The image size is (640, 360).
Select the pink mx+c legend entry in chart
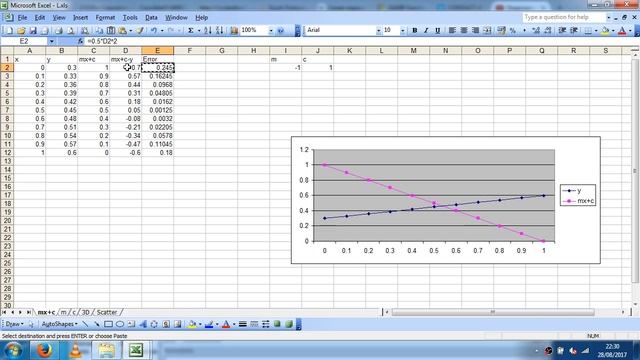coord(578,201)
